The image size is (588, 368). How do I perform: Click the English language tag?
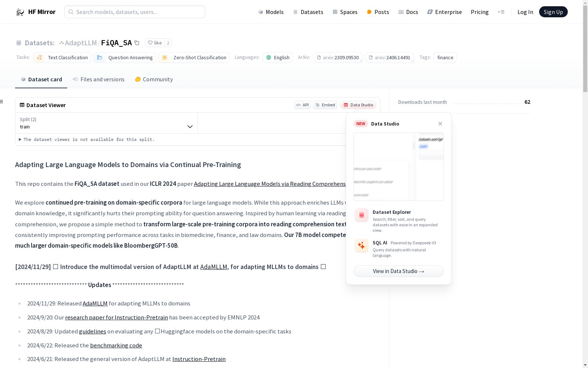point(278,57)
